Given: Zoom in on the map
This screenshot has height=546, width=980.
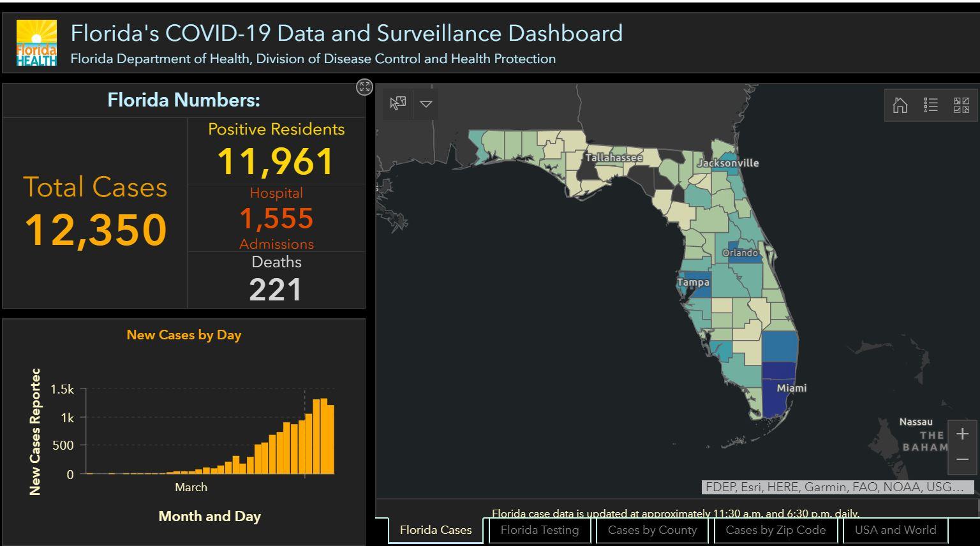Looking at the screenshot, I should point(962,434).
